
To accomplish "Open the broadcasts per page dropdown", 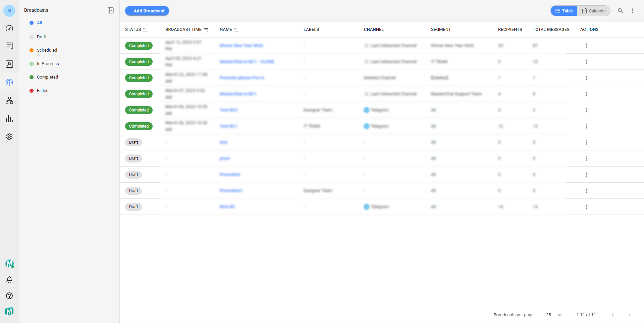I will coord(554,315).
